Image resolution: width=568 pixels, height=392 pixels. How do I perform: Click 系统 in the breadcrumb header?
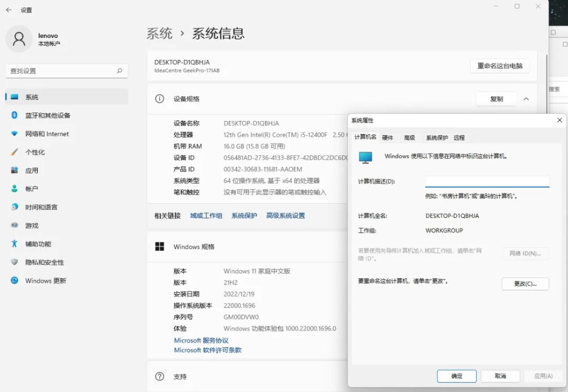159,34
